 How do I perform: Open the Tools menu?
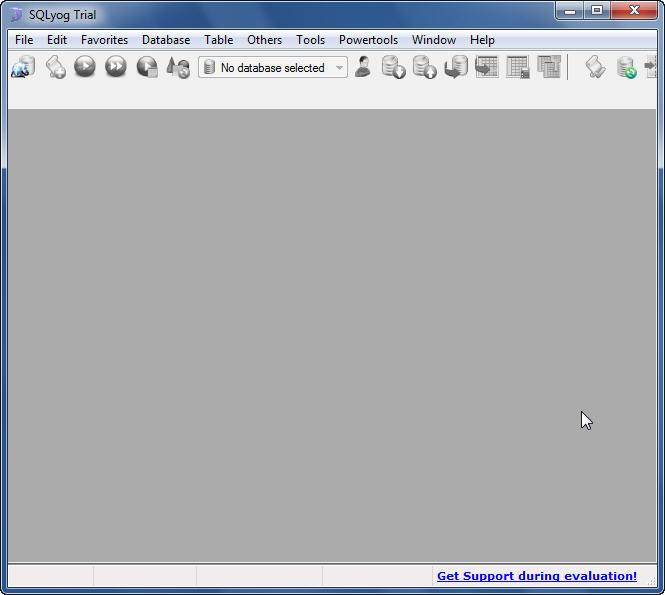click(310, 40)
